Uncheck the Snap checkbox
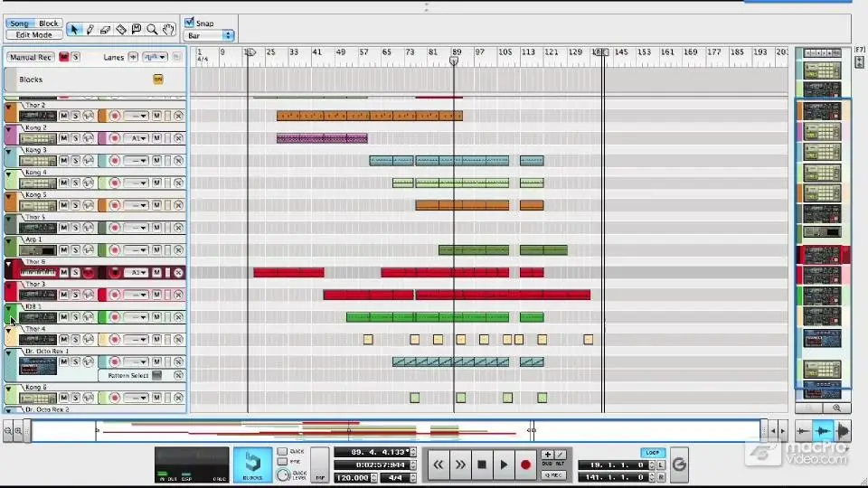 coord(189,23)
